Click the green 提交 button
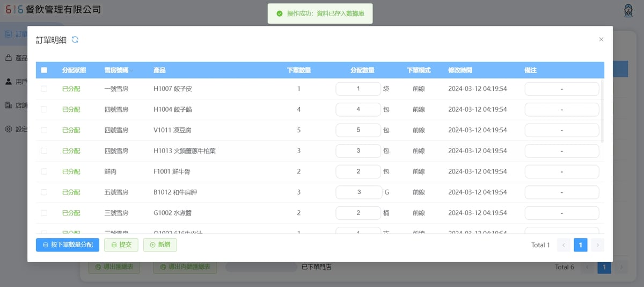 tap(121, 245)
